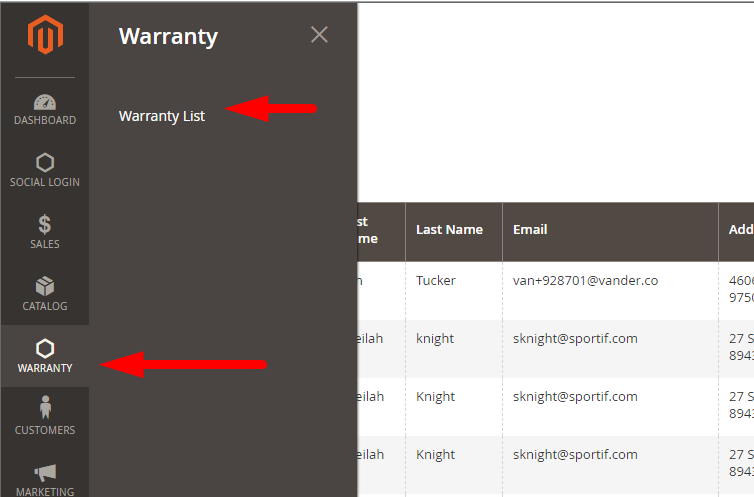Click the Magento logo icon
The width and height of the screenshot is (754, 497).
[x=45, y=35]
